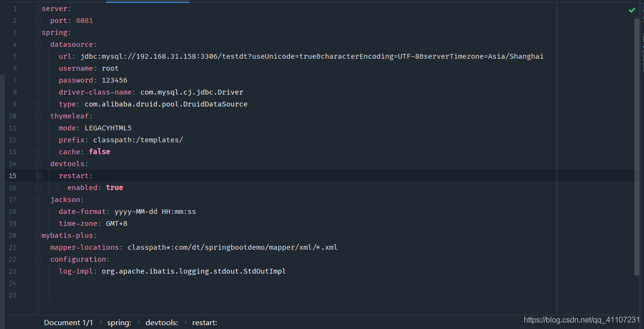
Task: Collapse the devtools block
Action: 38,164
